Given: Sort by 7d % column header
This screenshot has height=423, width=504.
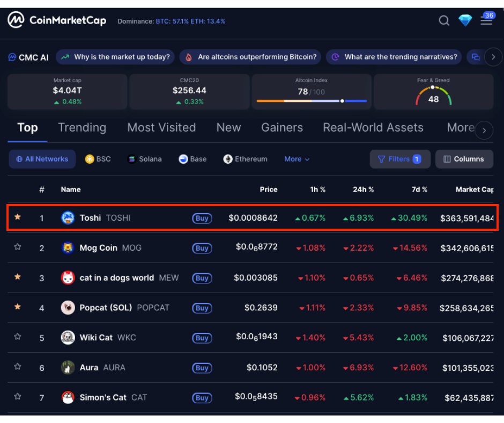Looking at the screenshot, I should click(419, 189).
